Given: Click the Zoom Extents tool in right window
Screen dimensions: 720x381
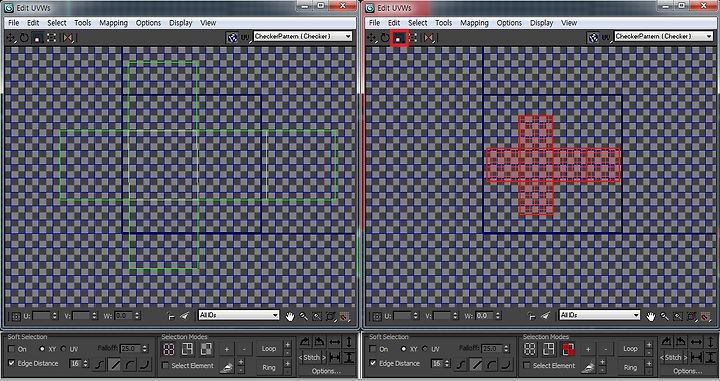Looking at the screenshot, I should click(x=692, y=316).
